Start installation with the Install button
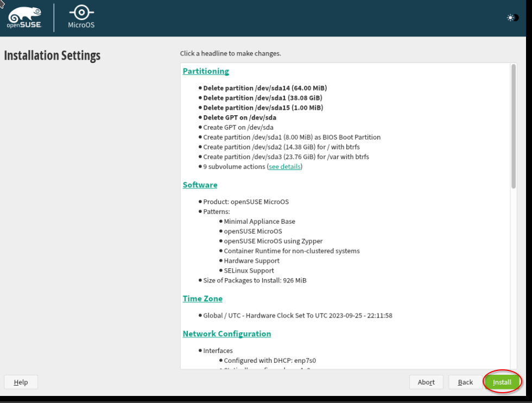This screenshot has height=403, width=532. tap(502, 382)
